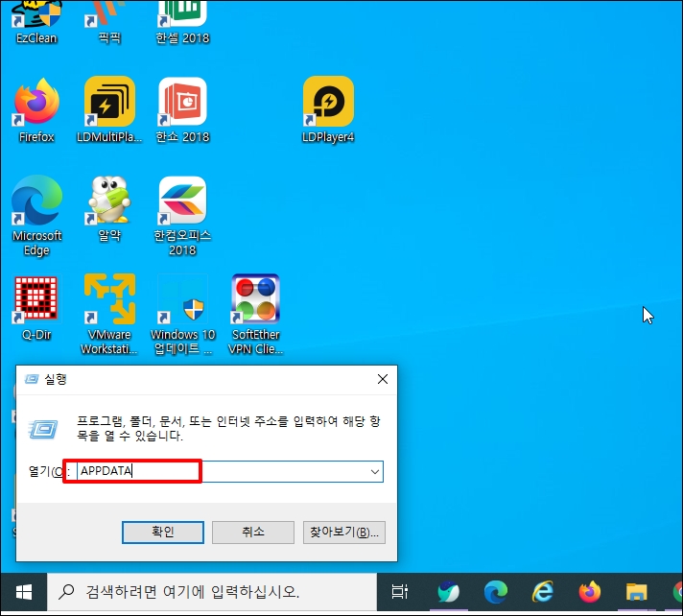Open Task View from the taskbar
Screen dimensions: 683x616
click(399, 592)
